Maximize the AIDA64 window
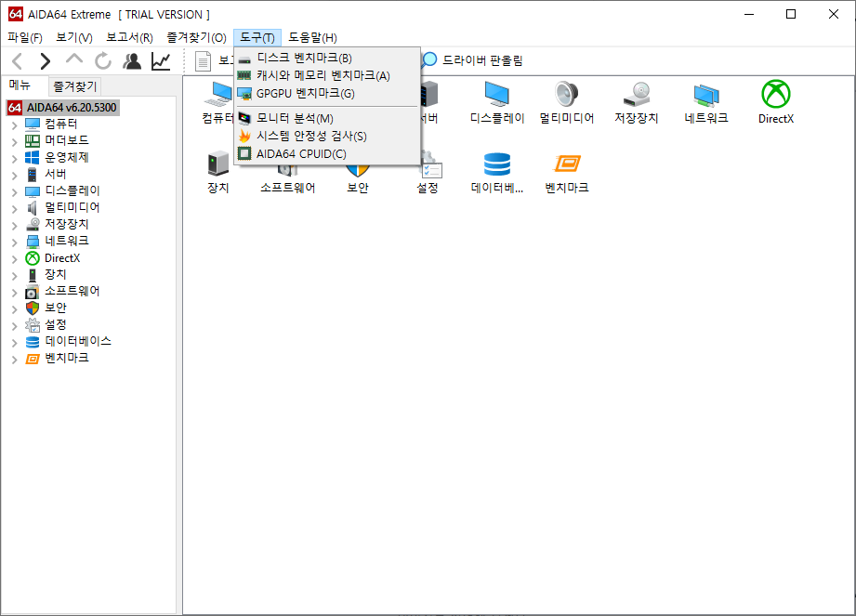 (791, 14)
